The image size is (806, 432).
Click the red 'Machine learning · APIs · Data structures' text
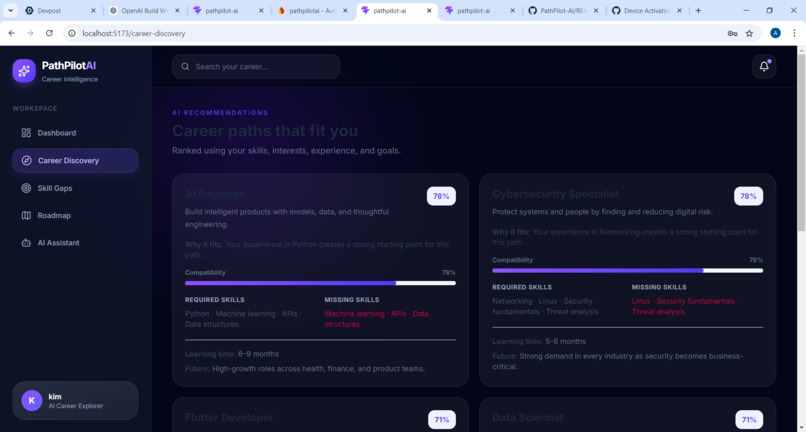coord(376,319)
